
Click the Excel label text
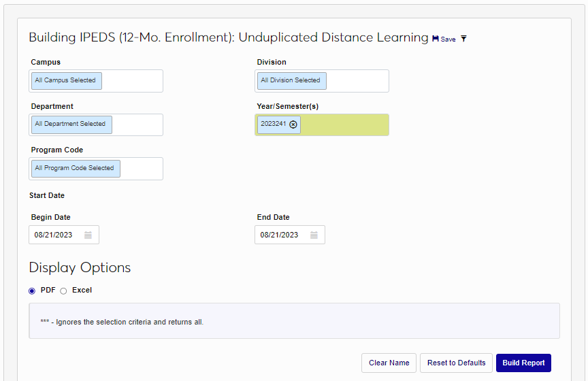click(82, 291)
